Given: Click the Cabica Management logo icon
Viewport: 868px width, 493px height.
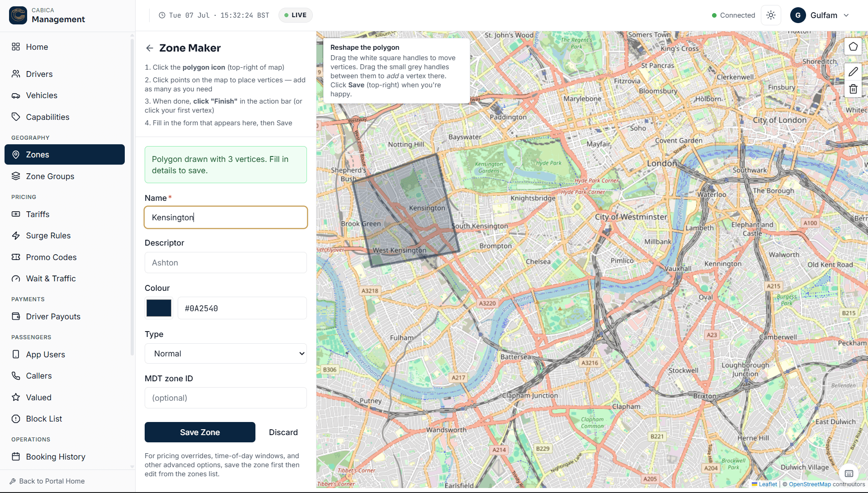Looking at the screenshot, I should [18, 15].
